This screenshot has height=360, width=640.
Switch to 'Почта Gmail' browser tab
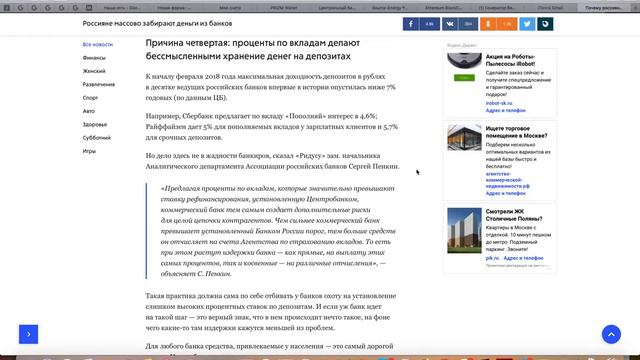[x=550, y=8]
